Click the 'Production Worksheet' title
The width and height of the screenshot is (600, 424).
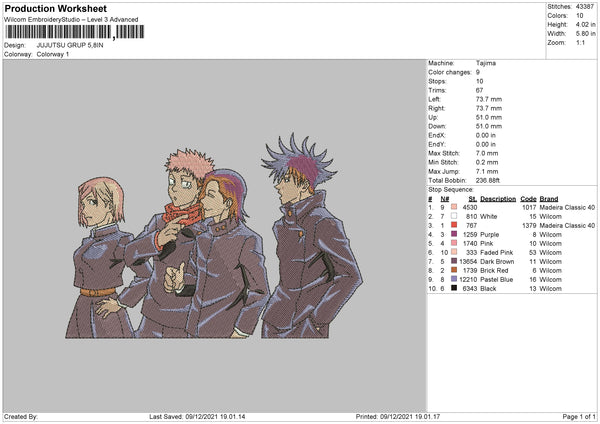56,8
